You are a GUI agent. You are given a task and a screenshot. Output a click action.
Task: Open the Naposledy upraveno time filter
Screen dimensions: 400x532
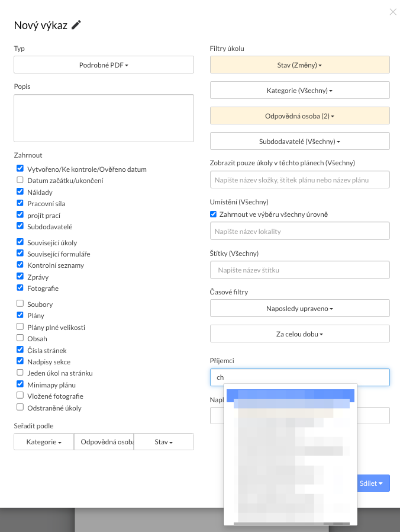pos(300,309)
